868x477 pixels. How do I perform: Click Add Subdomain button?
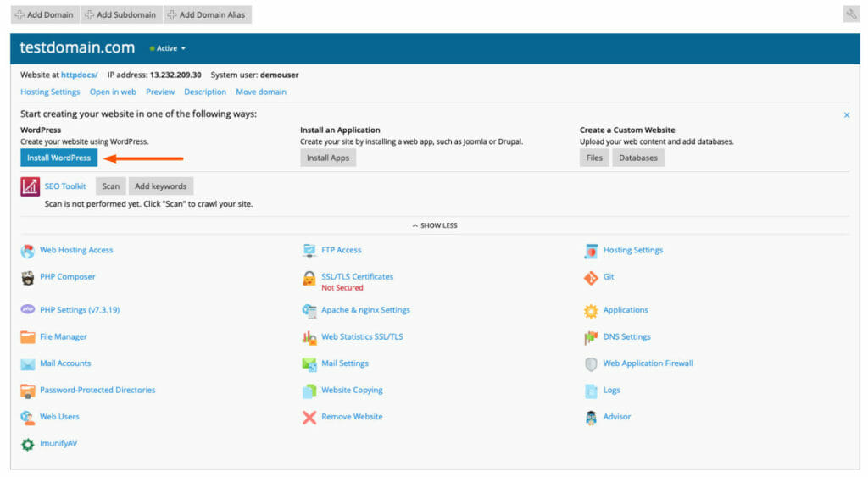pos(120,14)
